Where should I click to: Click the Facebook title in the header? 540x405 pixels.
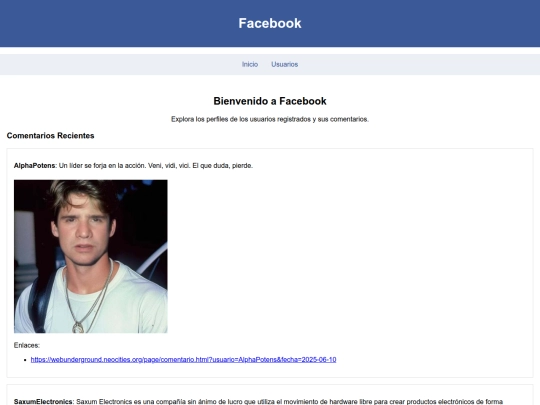[270, 23]
